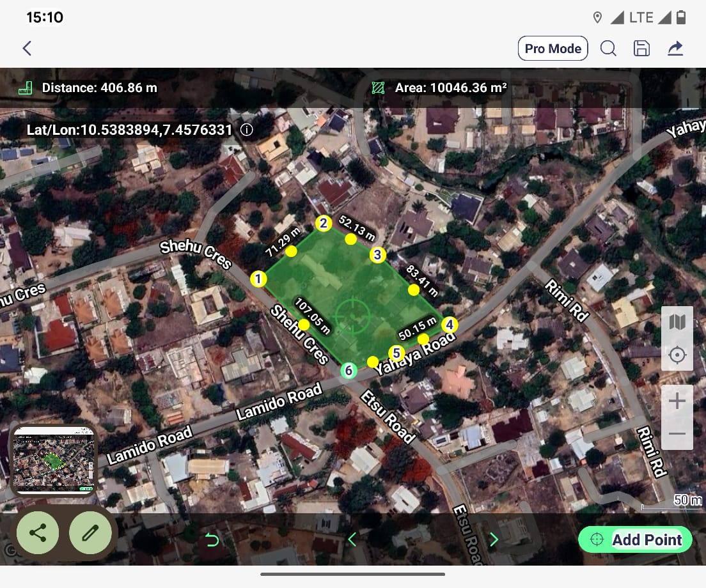Viewport: 706px width, 588px height.
Task: Tap the export arrow icon in the header
Action: click(x=675, y=49)
